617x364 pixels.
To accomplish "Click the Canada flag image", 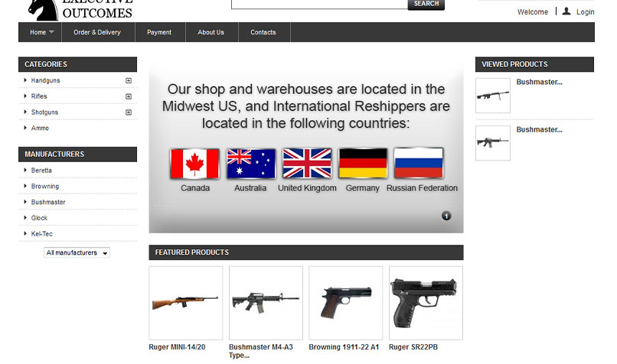I will (194, 164).
